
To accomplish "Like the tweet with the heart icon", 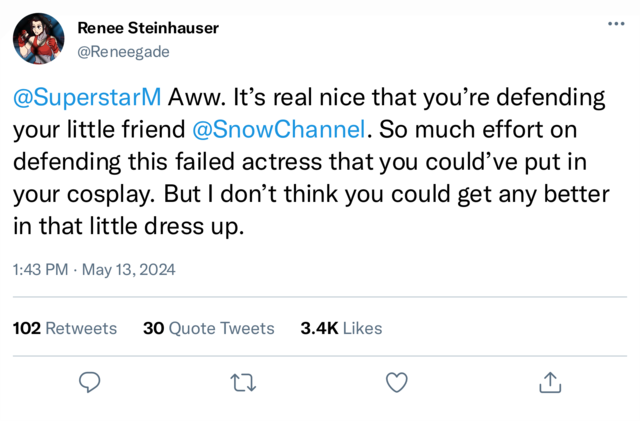I will coord(396,381).
